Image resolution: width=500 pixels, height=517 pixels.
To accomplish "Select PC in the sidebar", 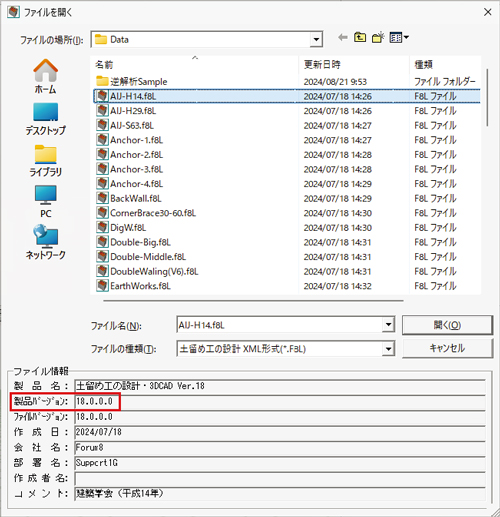I will 46,202.
